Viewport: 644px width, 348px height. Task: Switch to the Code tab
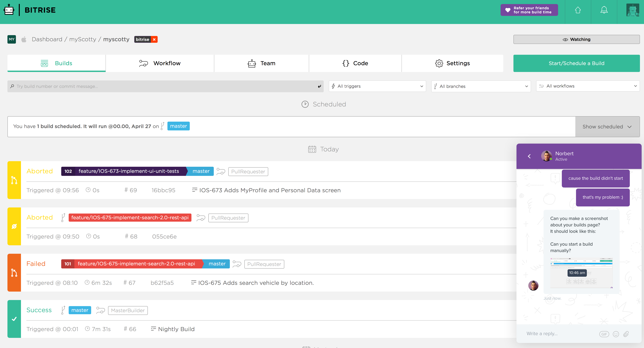point(355,63)
